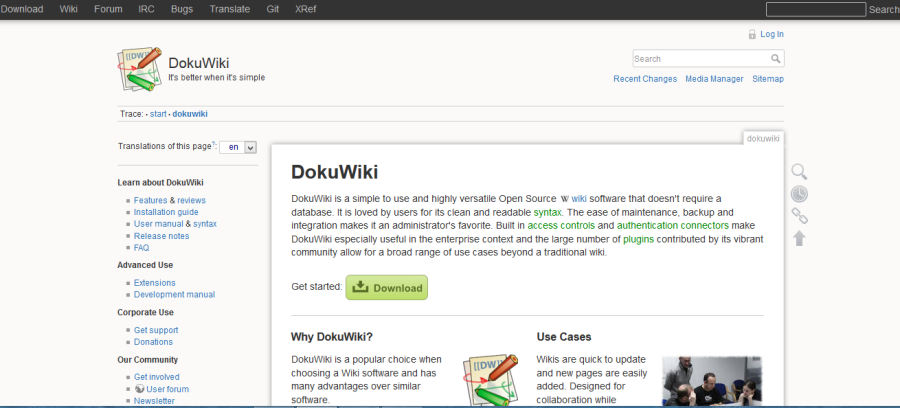
Task: Click the Wikipedia W icon before wiki link
Action: click(x=564, y=199)
